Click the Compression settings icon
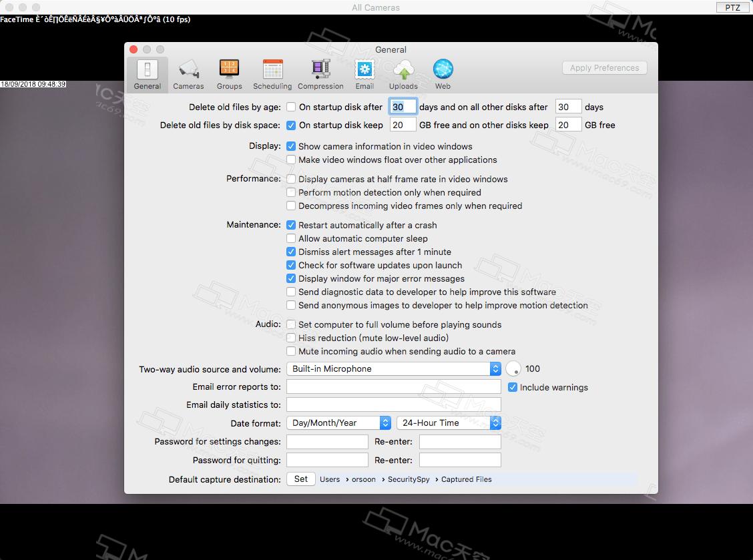The width and height of the screenshot is (753, 560). click(320, 72)
